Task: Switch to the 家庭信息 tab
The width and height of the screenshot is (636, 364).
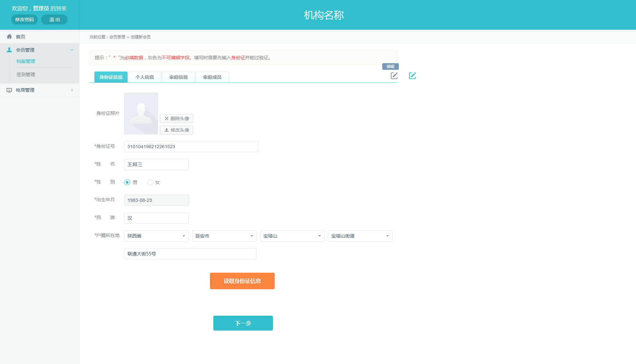Action: point(179,77)
